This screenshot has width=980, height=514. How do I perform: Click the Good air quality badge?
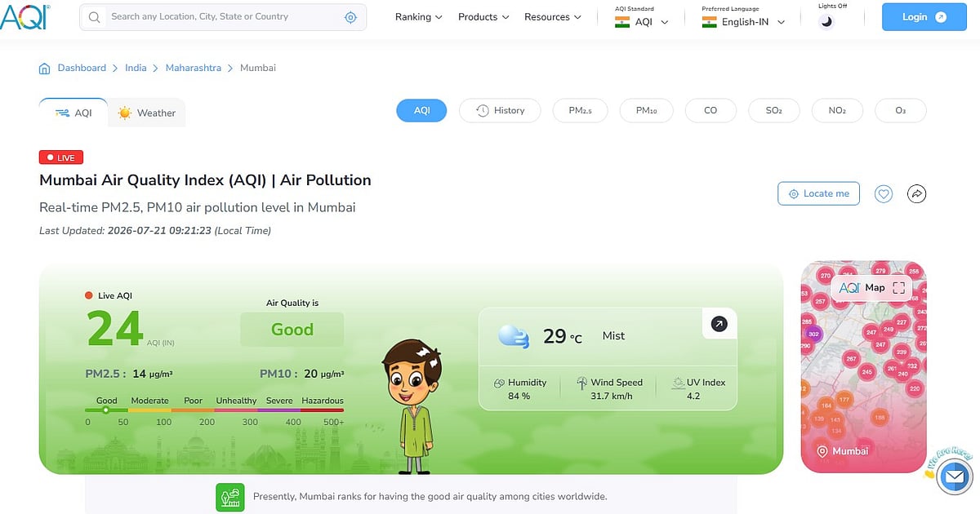[292, 330]
